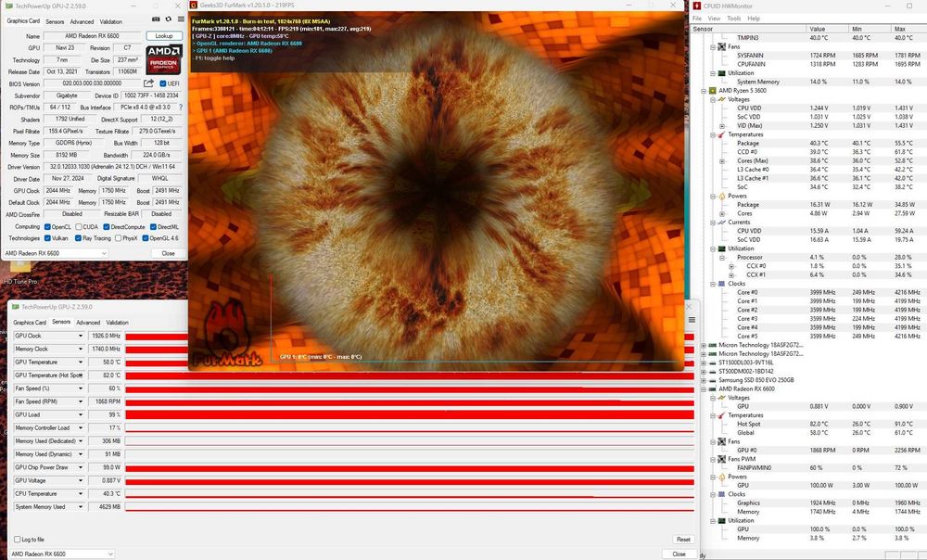Open the GPU selector dropdown in the sensors window
927x560 pixels.
coord(61,554)
